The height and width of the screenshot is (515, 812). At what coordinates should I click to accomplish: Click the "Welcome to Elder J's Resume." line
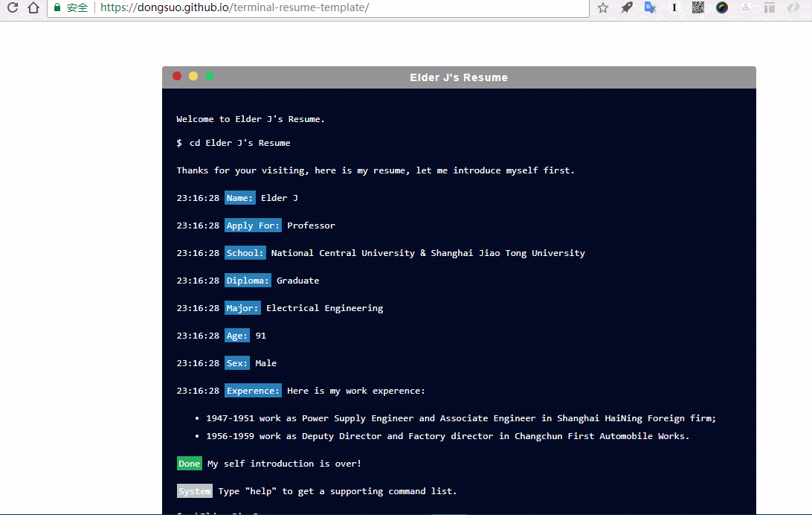point(251,119)
